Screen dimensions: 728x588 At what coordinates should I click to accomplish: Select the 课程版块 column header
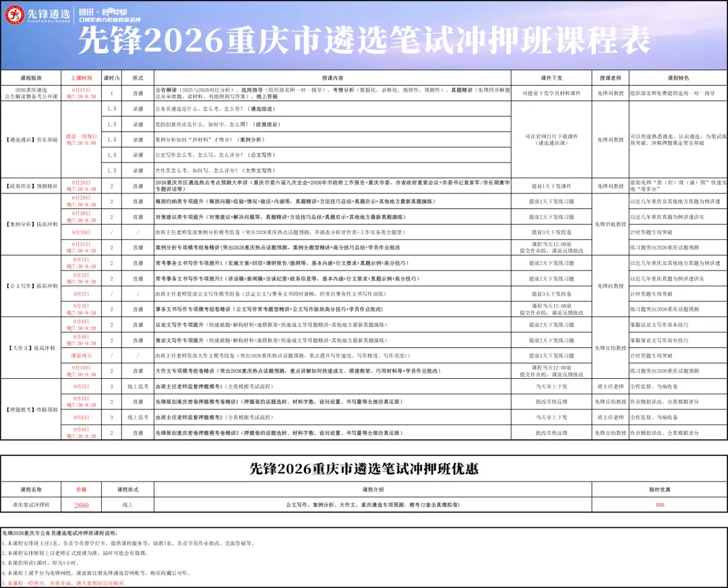pos(31,78)
